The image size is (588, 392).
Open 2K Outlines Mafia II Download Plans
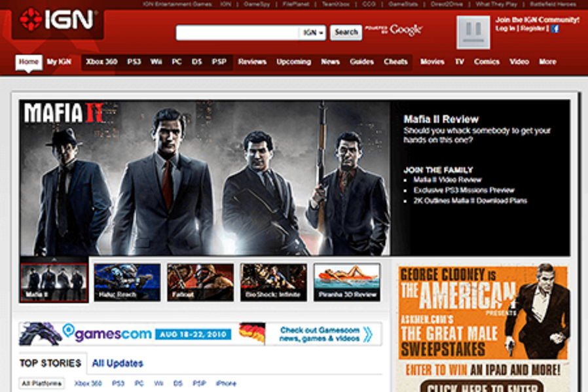pyautogui.click(x=470, y=200)
